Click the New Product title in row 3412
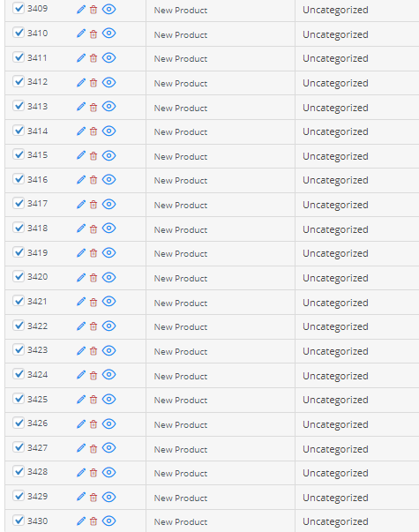 181,84
